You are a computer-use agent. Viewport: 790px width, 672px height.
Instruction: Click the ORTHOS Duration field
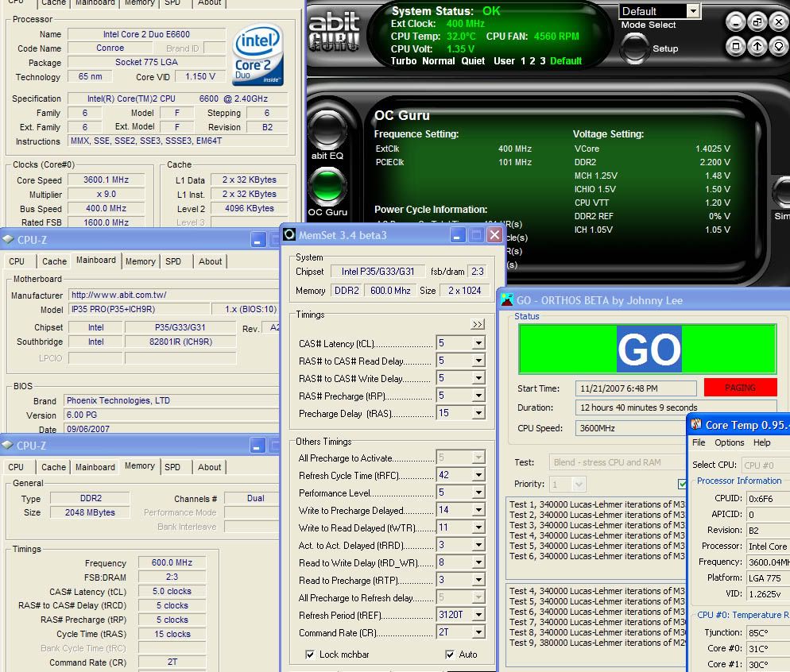click(676, 407)
